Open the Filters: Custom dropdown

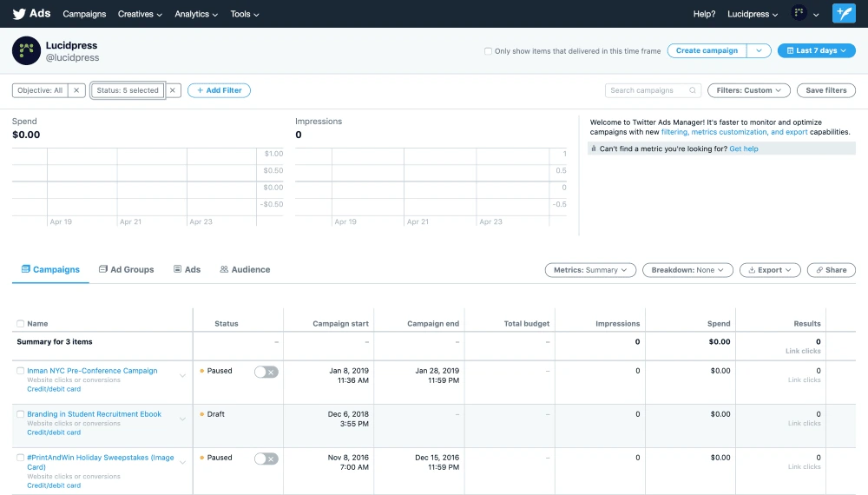[x=748, y=90]
